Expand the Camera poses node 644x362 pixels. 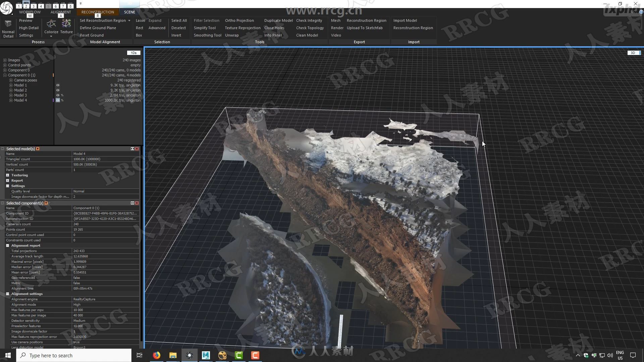(11, 80)
